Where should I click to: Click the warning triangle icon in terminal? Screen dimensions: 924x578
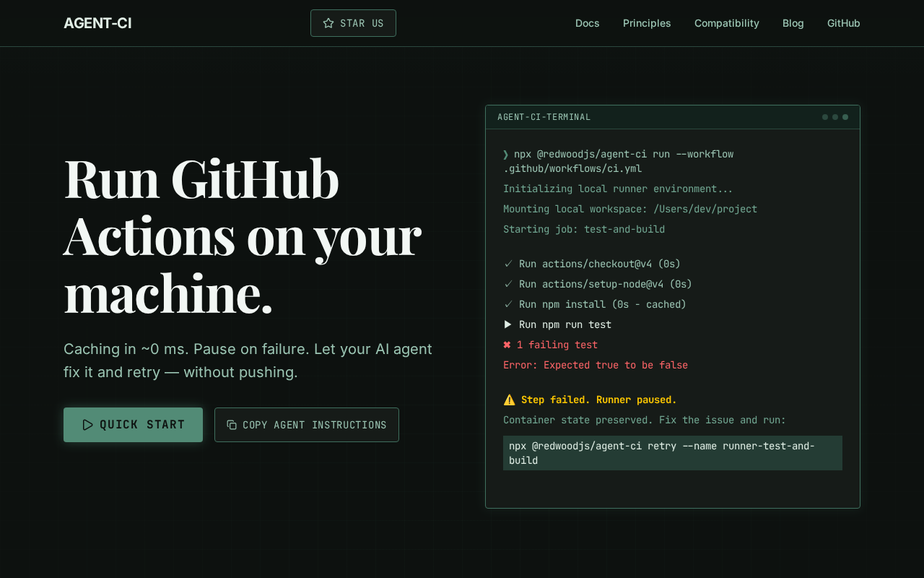[x=509, y=400]
